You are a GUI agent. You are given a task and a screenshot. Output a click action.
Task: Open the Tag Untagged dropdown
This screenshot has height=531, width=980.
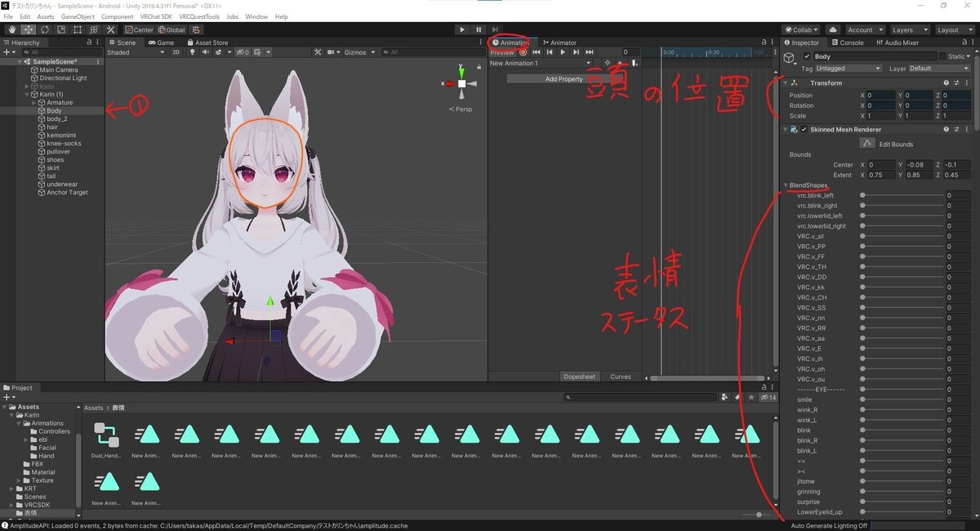(849, 69)
